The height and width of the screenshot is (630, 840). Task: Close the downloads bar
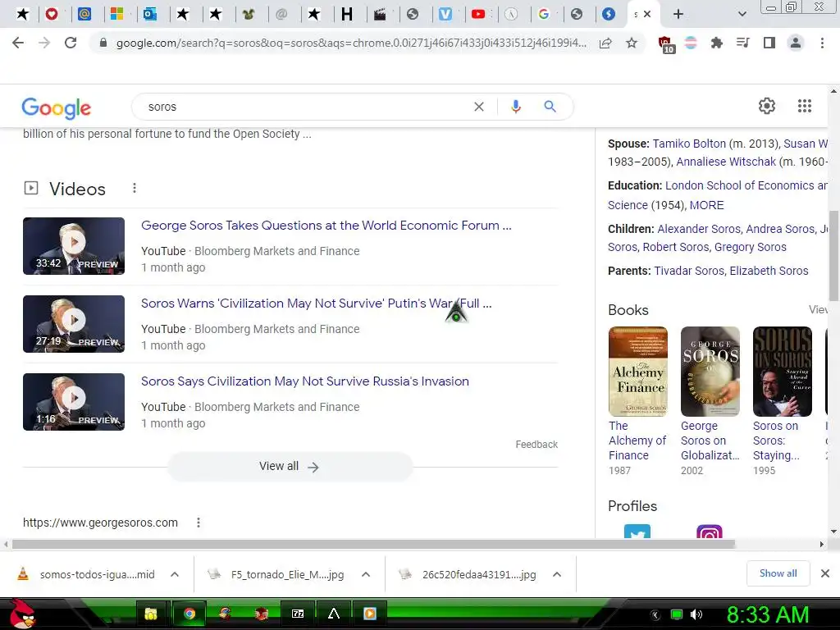pyautogui.click(x=825, y=573)
